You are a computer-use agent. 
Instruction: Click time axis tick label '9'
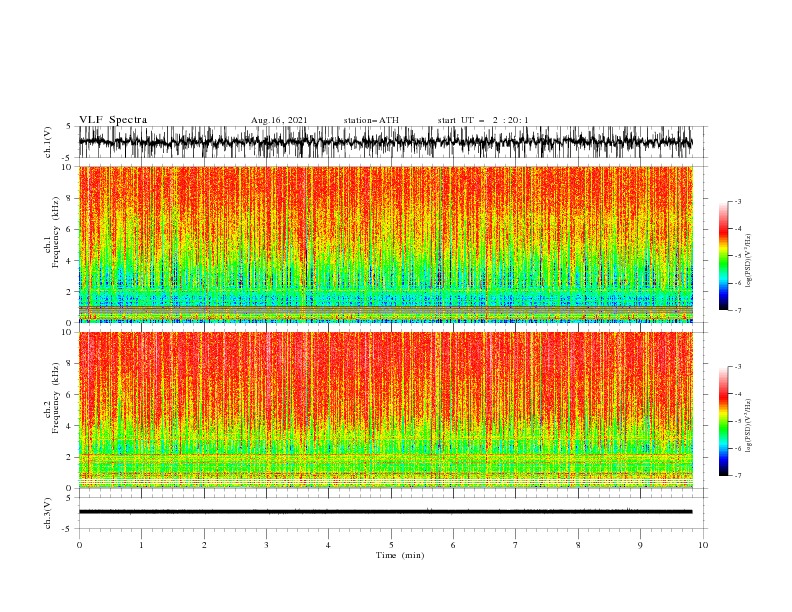pyautogui.click(x=640, y=545)
